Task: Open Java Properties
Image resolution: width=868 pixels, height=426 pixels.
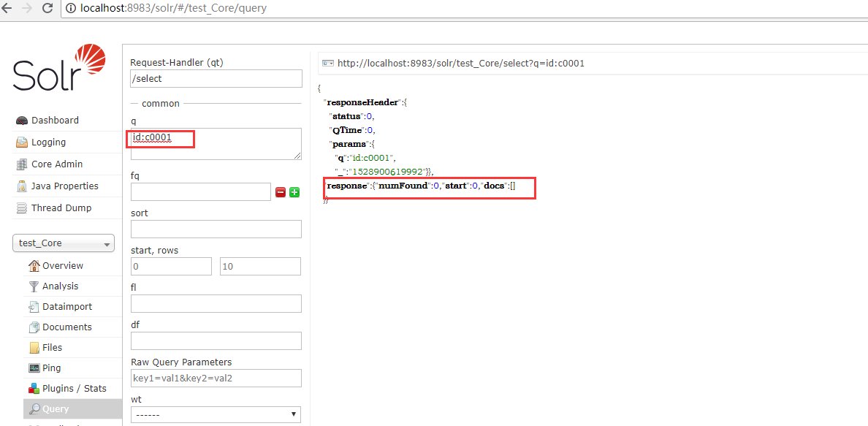Action: pos(65,186)
